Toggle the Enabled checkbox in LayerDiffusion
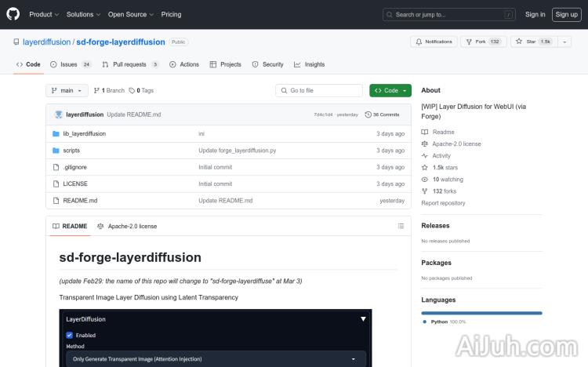Screen dimensions: 588x367 69,335
